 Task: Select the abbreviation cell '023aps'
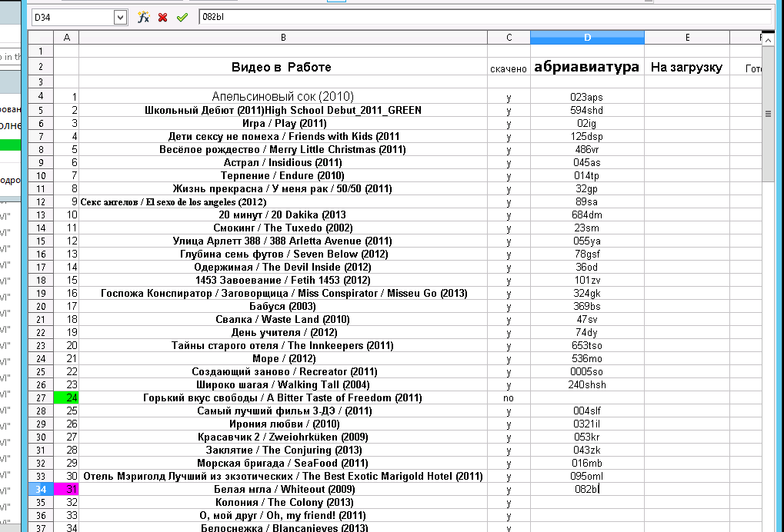coord(588,96)
